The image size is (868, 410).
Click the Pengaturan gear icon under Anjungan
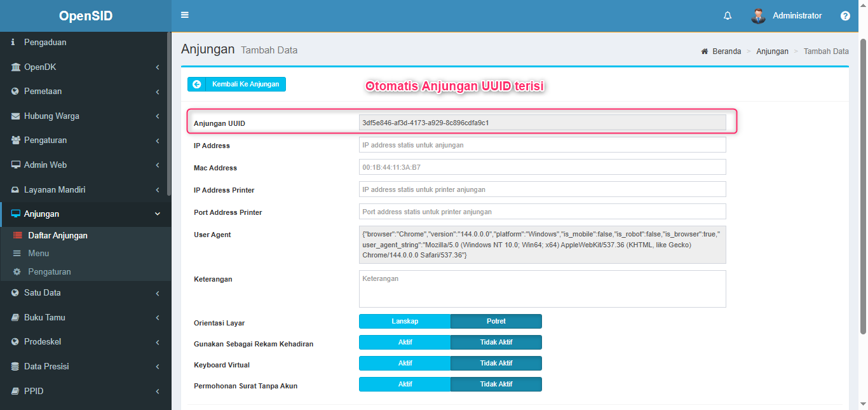click(17, 271)
